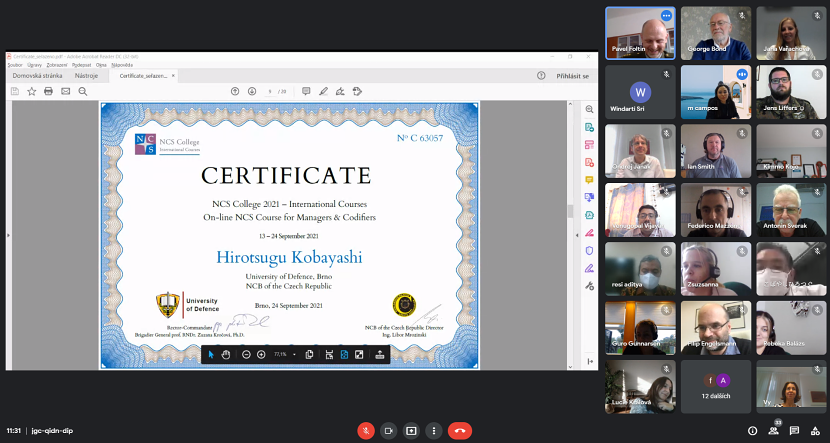Select the Certificate_seřazen... document tab
830x443 pixels.
click(143, 76)
